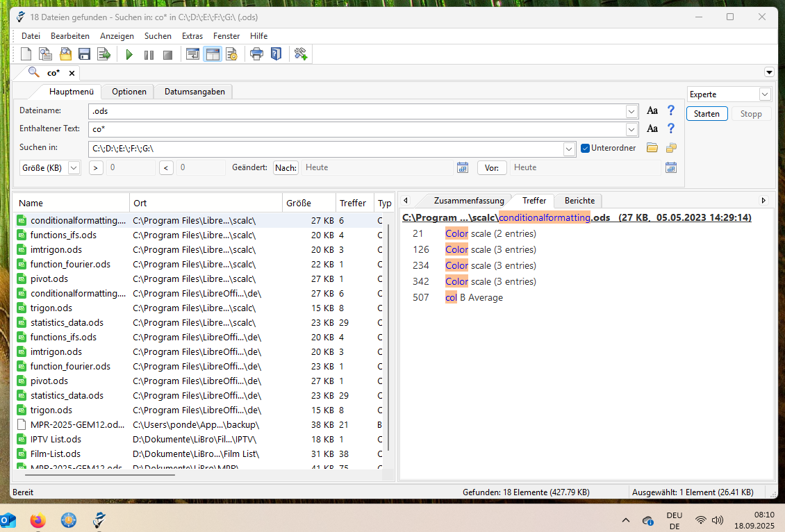Open saved search via folder icon

coord(65,54)
